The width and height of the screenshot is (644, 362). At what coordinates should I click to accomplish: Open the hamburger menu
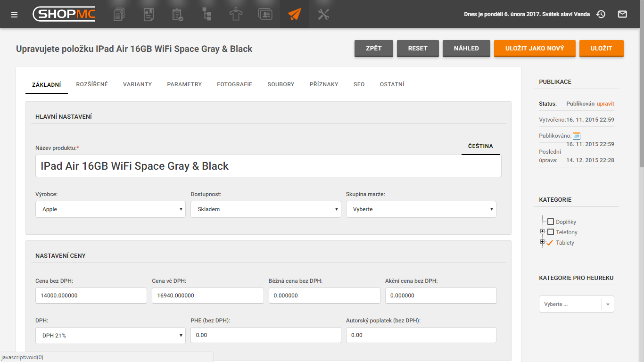coord(15,15)
